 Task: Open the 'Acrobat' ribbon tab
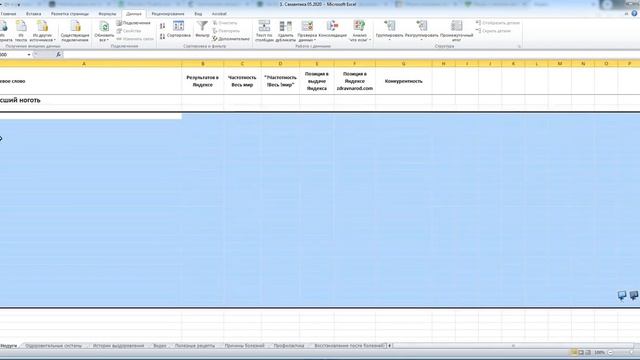pyautogui.click(x=219, y=14)
